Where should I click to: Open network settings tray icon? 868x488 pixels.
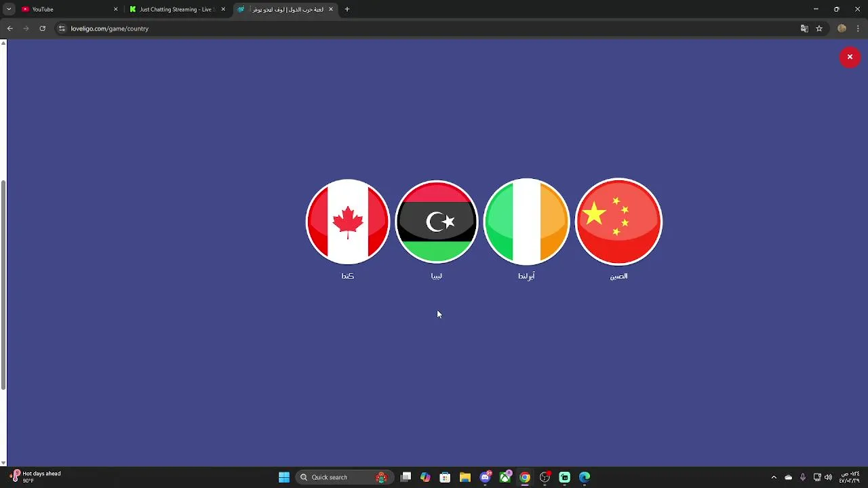pos(817,477)
